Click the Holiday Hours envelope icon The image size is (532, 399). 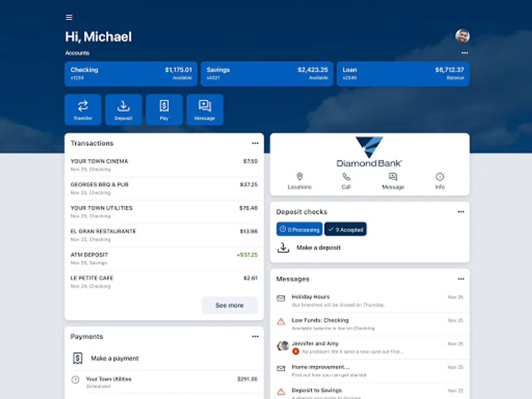click(281, 298)
